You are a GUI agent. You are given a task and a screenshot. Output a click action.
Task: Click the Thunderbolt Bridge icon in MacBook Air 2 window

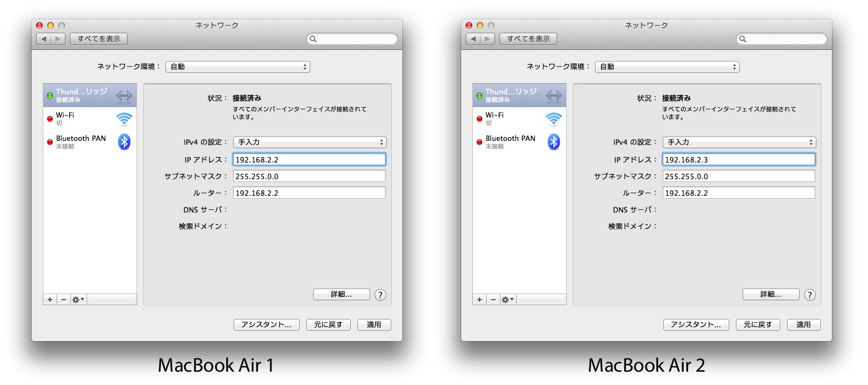554,96
